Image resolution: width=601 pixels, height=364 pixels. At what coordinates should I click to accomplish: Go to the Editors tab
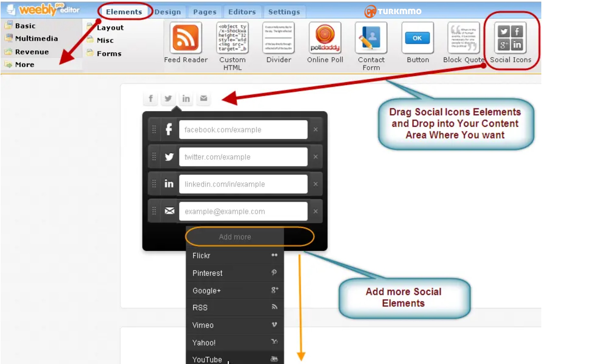(x=242, y=12)
